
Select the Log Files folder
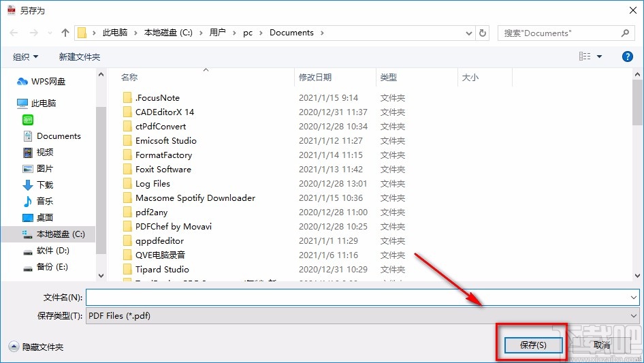146,184
